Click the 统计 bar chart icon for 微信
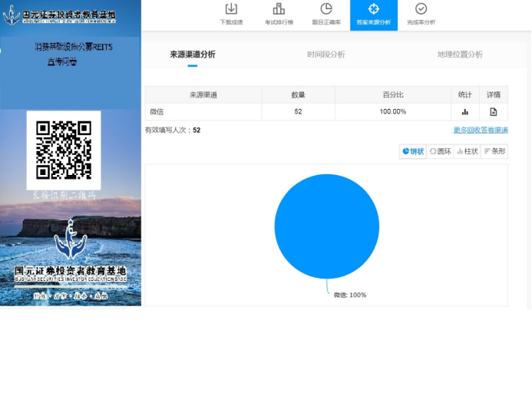This screenshot has height=419, width=532. point(465,112)
